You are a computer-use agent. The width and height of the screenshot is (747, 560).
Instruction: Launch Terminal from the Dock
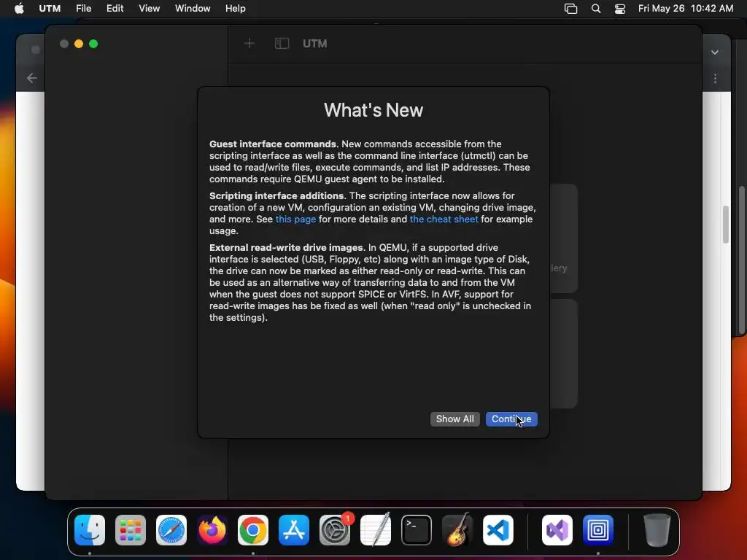tap(417, 530)
